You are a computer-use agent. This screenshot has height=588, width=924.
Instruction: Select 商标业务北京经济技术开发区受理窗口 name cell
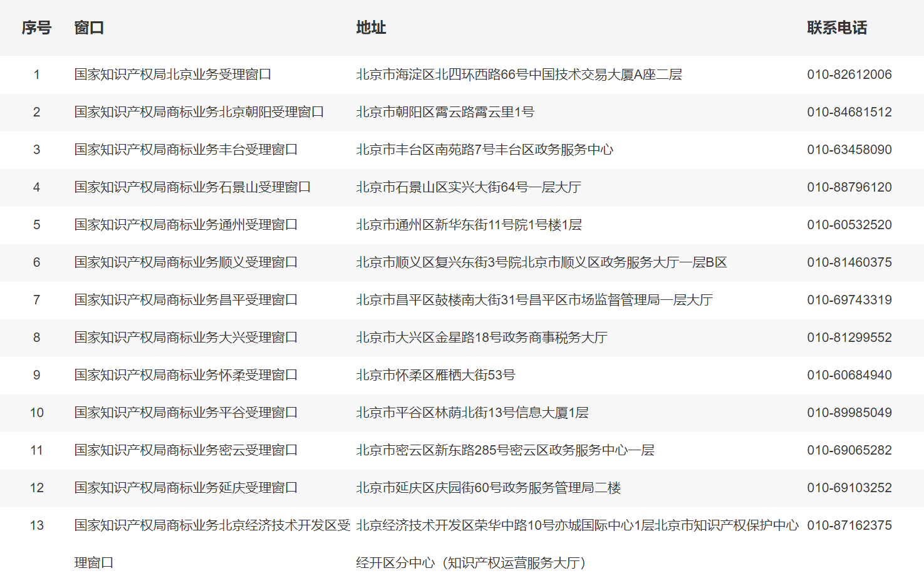coord(212,544)
